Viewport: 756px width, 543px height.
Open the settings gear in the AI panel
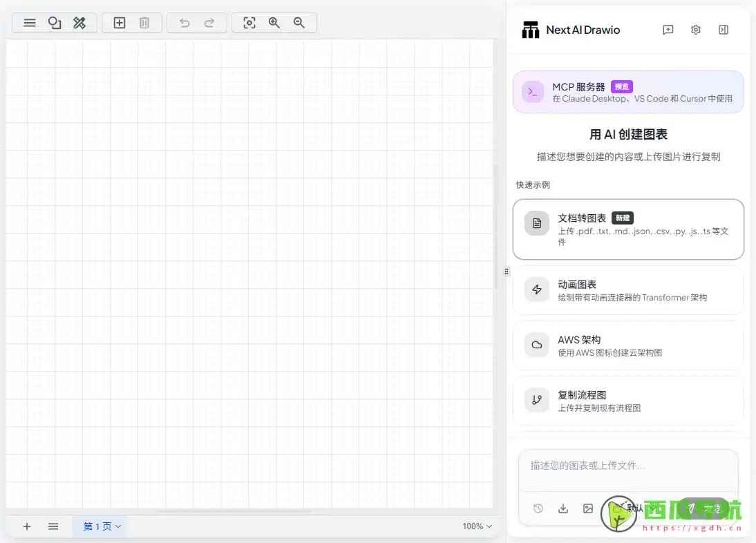tap(695, 30)
